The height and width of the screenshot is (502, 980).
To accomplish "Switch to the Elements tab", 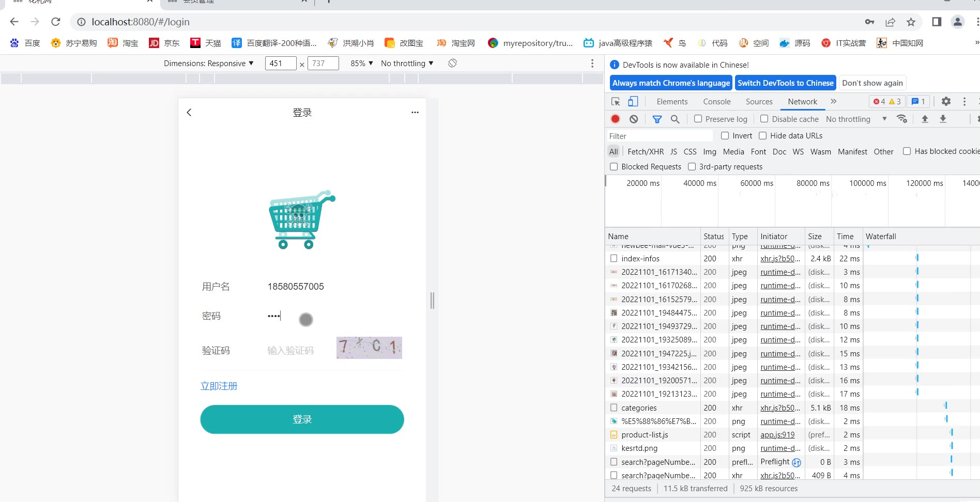I will tap(672, 102).
